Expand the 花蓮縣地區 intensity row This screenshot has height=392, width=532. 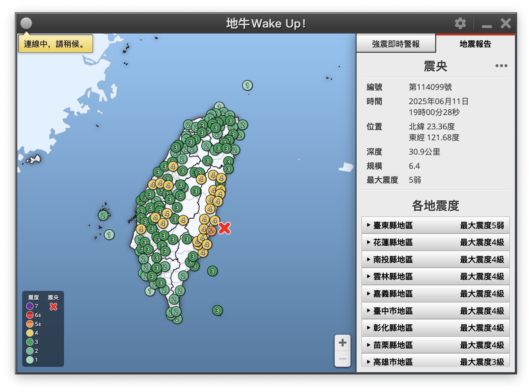point(435,242)
